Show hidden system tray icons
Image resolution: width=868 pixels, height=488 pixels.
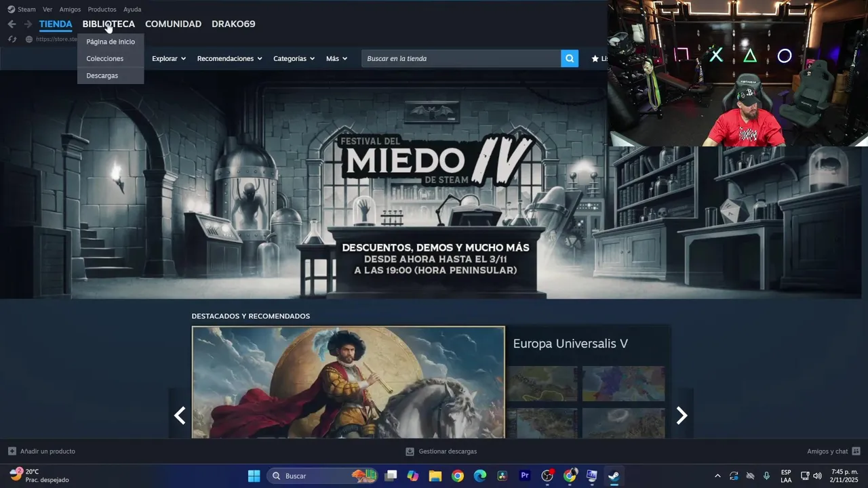(717, 476)
